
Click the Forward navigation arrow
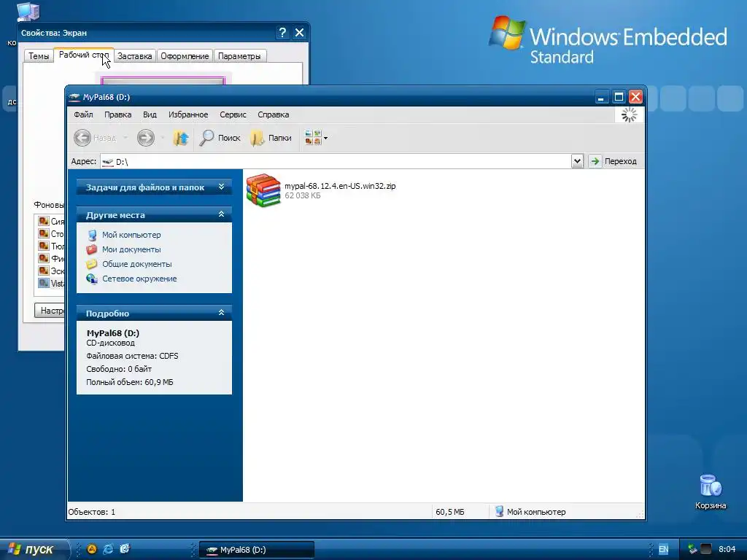point(146,138)
